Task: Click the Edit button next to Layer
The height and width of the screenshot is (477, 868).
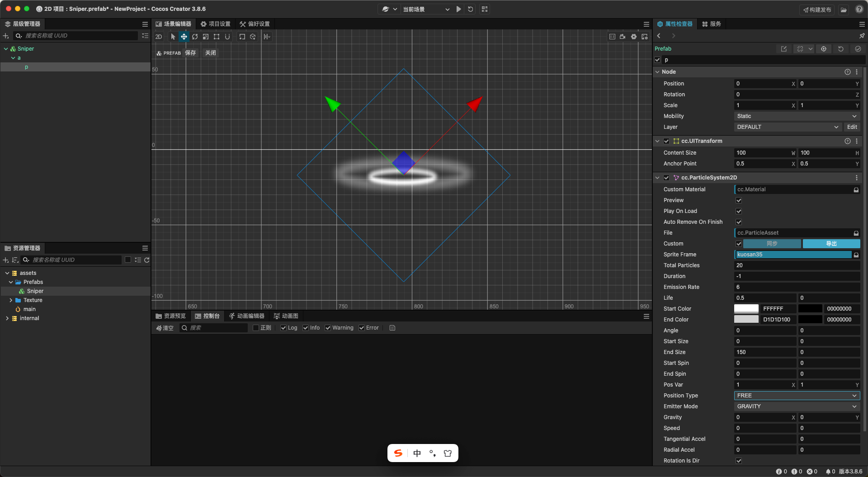Action: click(x=852, y=127)
